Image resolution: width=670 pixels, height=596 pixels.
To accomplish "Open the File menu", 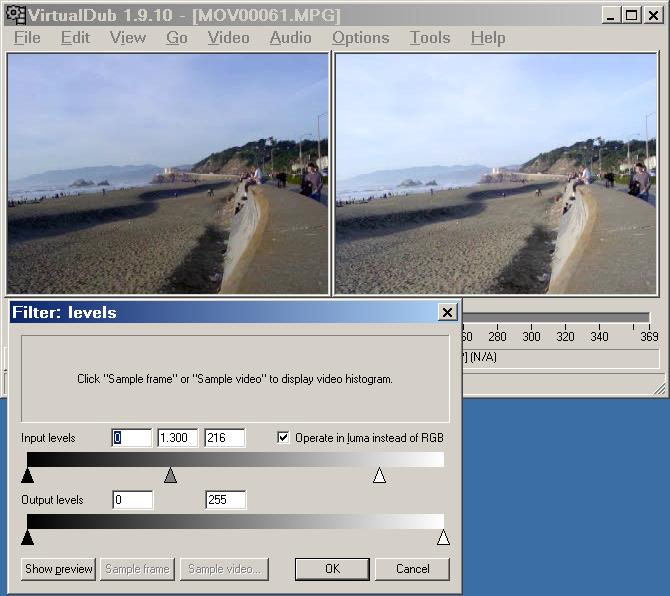I will (x=27, y=38).
